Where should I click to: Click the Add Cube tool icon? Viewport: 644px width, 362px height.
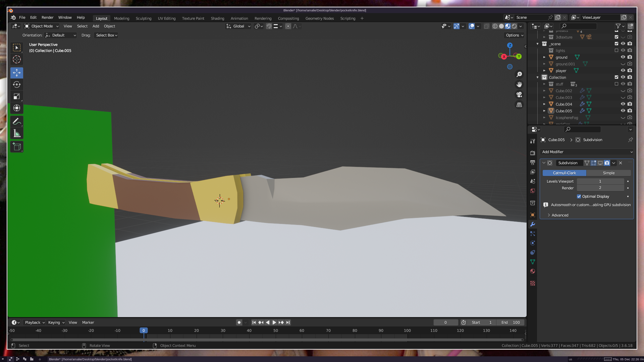click(17, 146)
